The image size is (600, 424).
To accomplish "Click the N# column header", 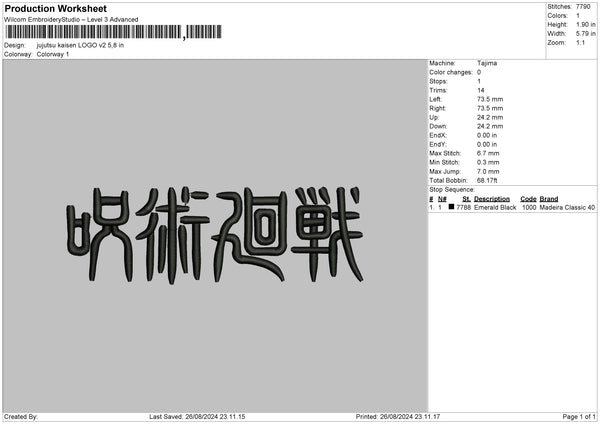I will coord(442,199).
